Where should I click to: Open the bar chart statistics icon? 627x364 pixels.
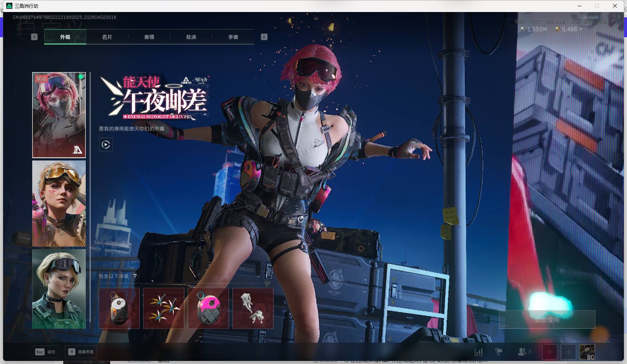tap(479, 352)
